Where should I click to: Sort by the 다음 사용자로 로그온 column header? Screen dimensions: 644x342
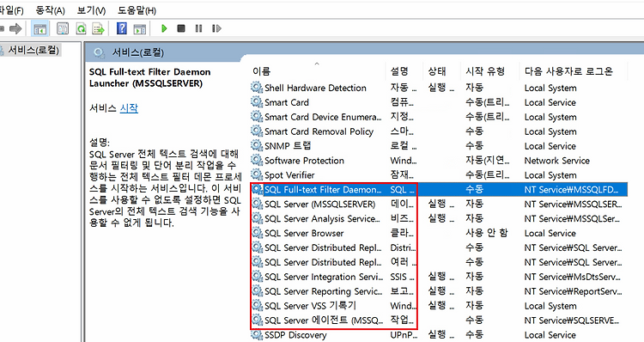(568, 71)
